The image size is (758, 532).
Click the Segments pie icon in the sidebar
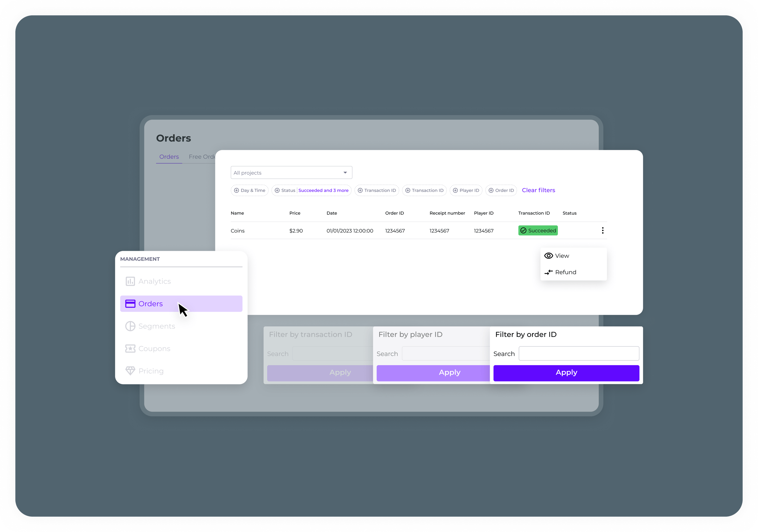point(130,326)
